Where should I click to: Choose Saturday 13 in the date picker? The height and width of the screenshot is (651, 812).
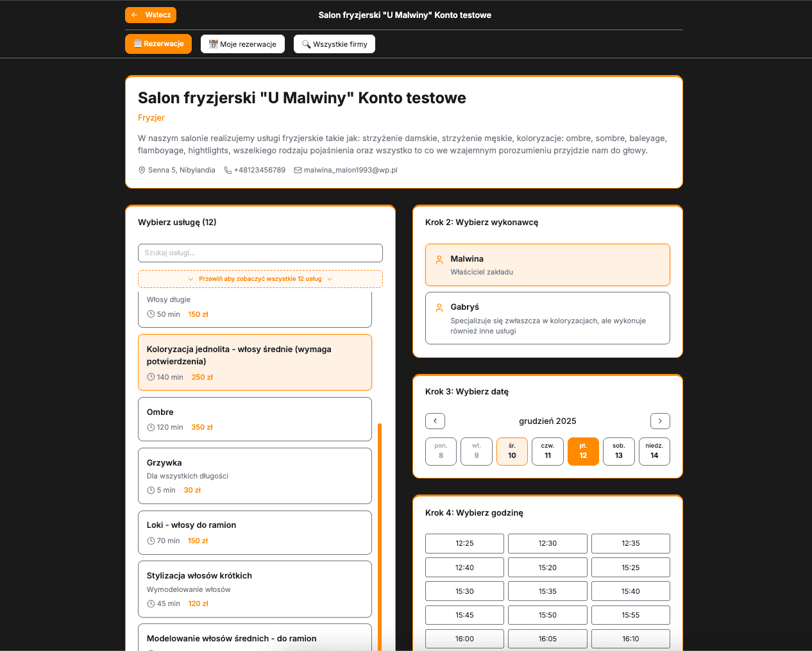[x=618, y=451]
